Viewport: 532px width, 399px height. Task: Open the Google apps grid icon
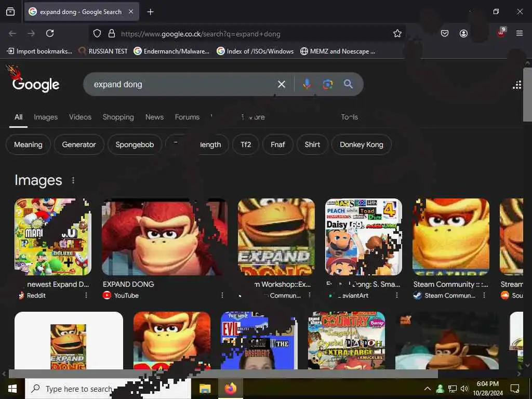point(517,85)
